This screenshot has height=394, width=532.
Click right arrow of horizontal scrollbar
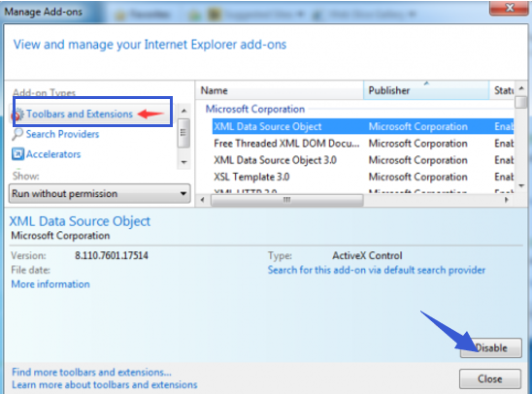pos(507,200)
